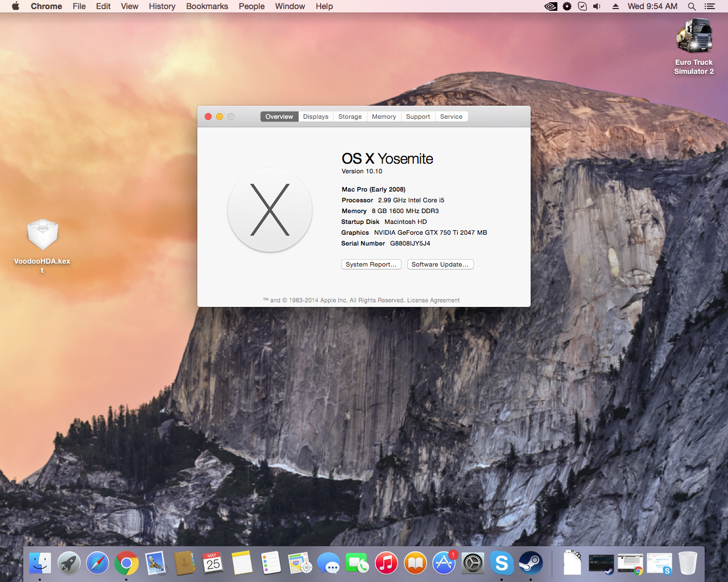Open FaceTime green icon in Dock
The width and height of the screenshot is (728, 582).
357,563
